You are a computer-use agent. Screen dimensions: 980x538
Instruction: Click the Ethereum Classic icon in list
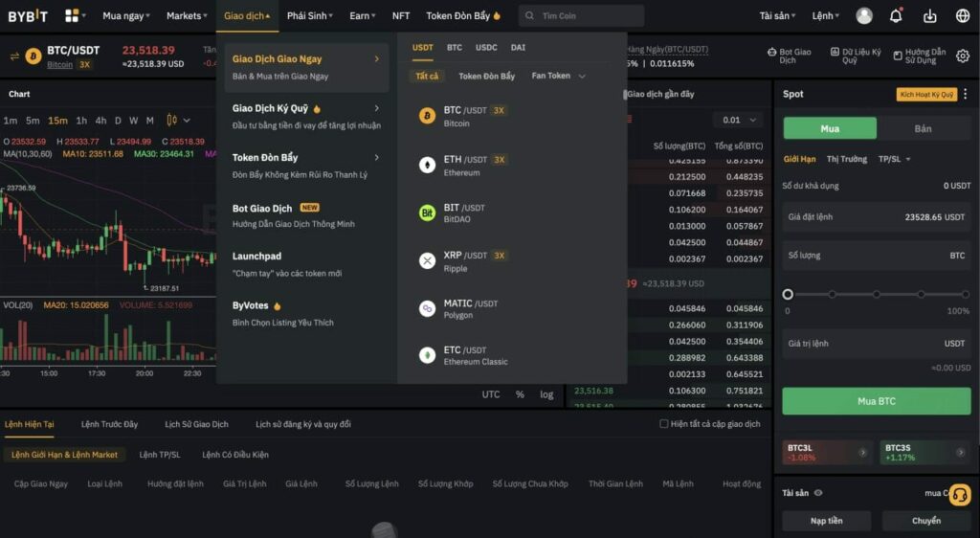coord(427,355)
